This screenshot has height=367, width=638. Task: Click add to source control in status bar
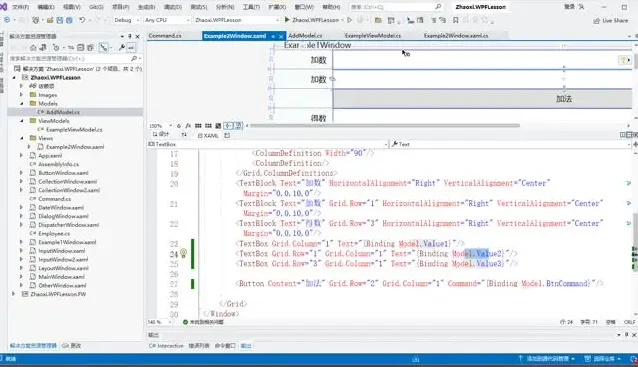pyautogui.click(x=546, y=359)
